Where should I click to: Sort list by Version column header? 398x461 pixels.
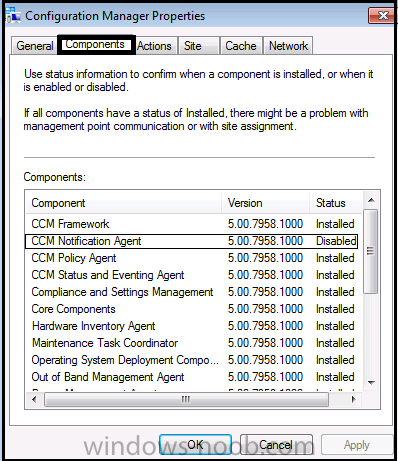pyautogui.click(x=265, y=203)
